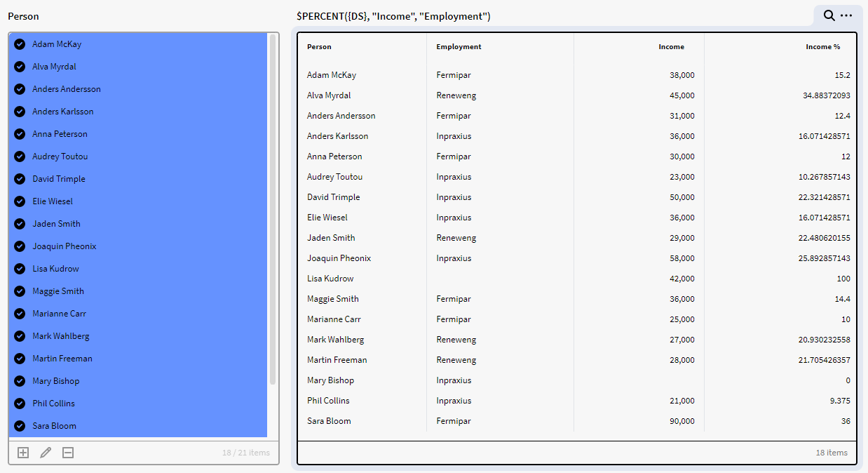This screenshot has width=868, height=473.
Task: Click the $PERCENT formula title text
Action: pos(393,16)
